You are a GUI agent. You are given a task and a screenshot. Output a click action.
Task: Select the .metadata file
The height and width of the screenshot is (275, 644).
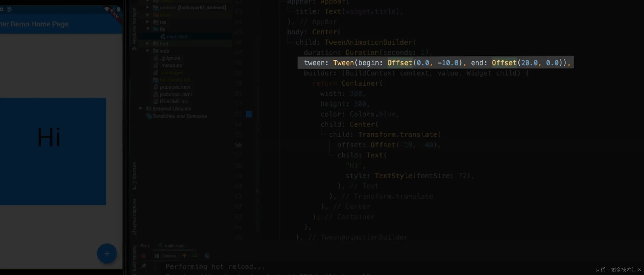(x=171, y=65)
